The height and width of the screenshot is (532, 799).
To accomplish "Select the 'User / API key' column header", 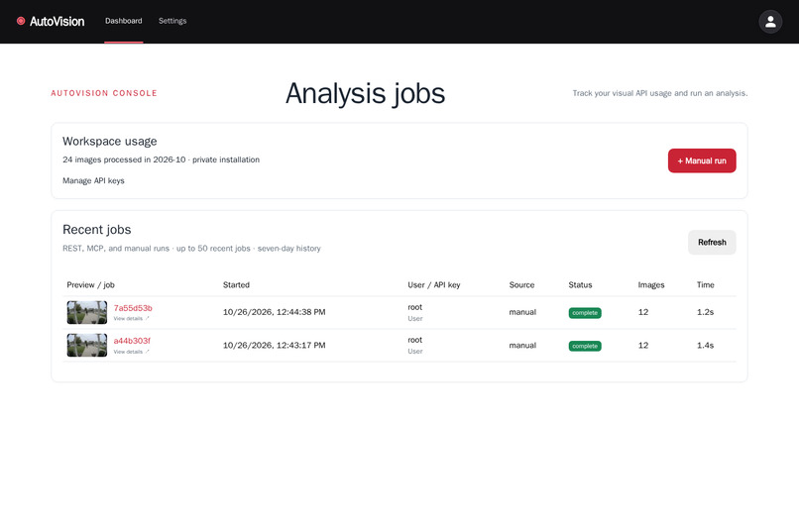I will [433, 285].
